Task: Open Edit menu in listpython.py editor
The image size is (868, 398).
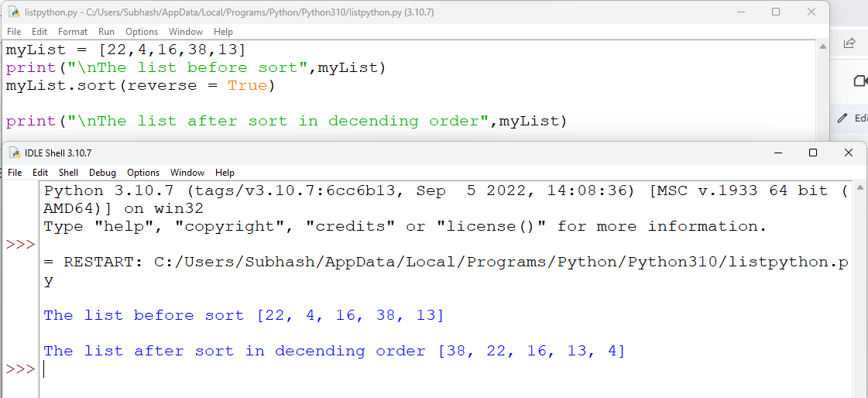Action: 39,32
